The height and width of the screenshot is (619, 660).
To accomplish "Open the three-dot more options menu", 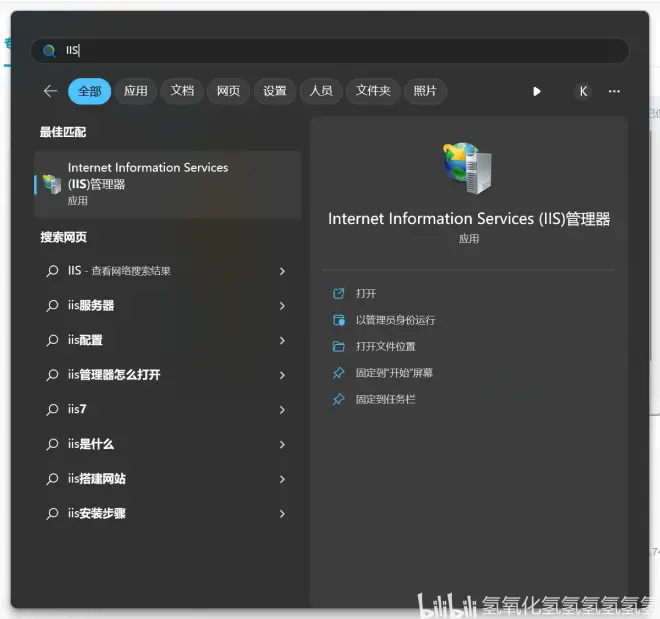I will (614, 91).
